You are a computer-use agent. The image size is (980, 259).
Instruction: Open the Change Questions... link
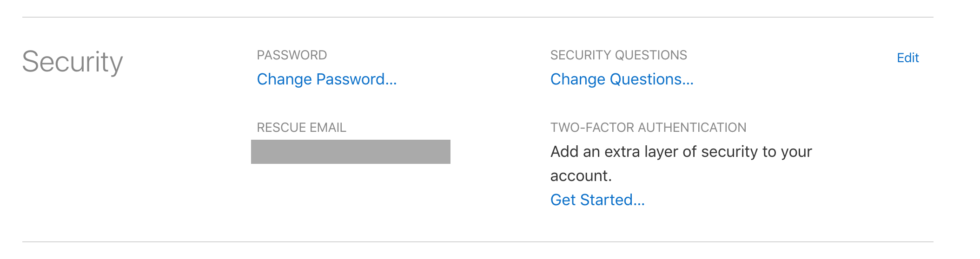pyautogui.click(x=622, y=79)
